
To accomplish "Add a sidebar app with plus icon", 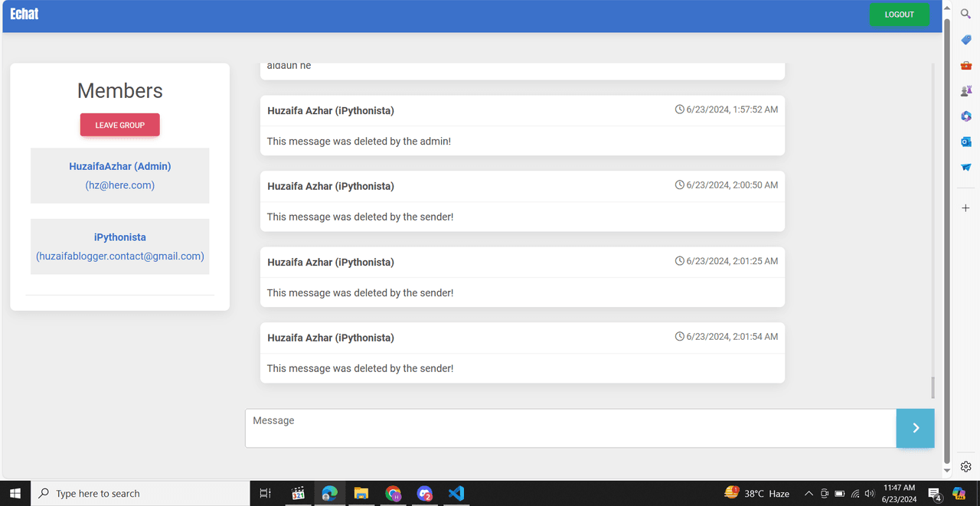I will (x=966, y=208).
